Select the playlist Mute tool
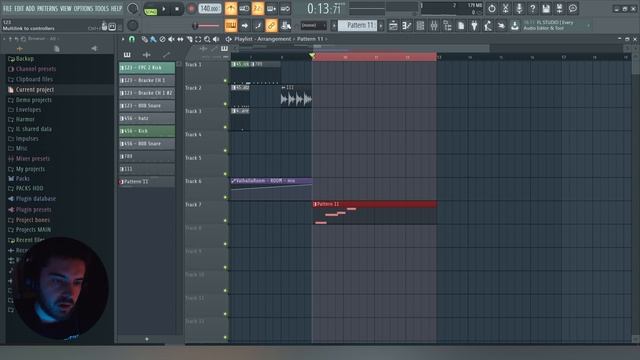 pos(171,39)
